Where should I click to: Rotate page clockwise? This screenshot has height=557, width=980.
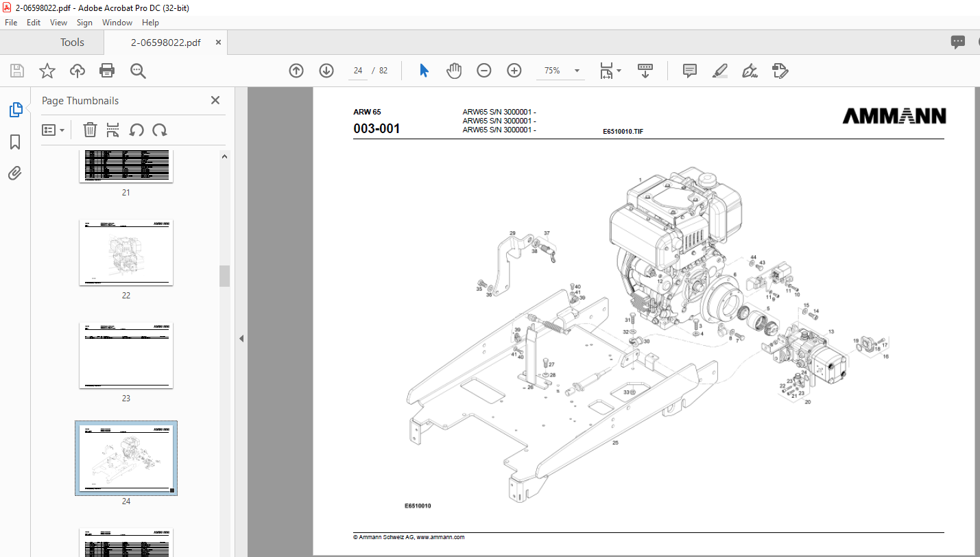(160, 130)
